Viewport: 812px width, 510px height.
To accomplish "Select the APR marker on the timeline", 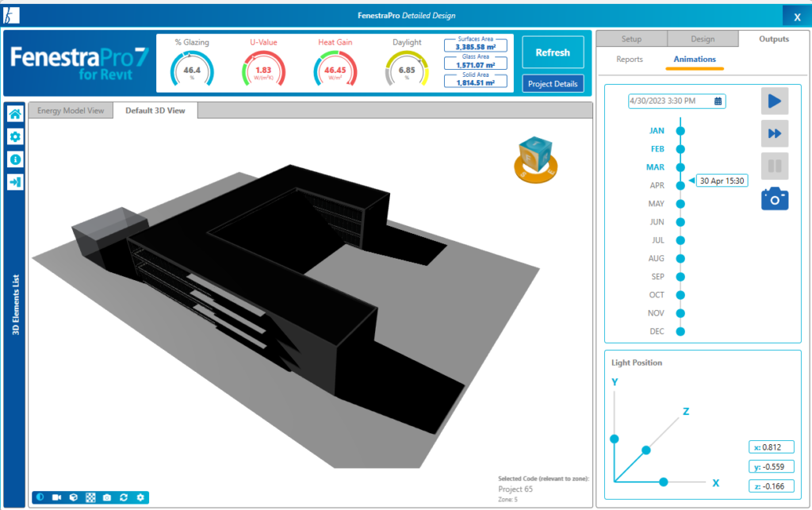I will click(680, 186).
